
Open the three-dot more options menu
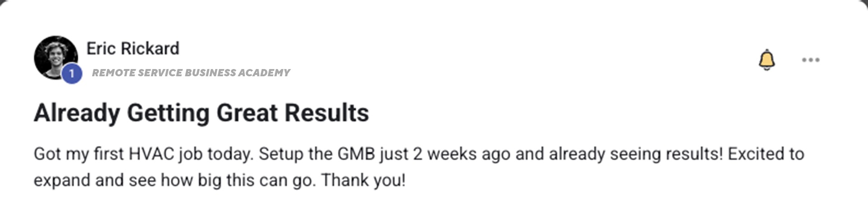coord(811,60)
